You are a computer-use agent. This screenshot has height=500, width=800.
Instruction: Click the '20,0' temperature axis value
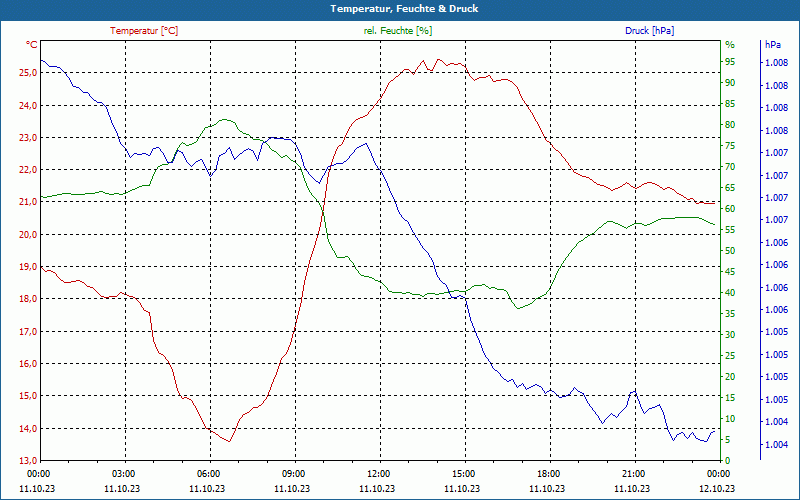tap(28, 235)
